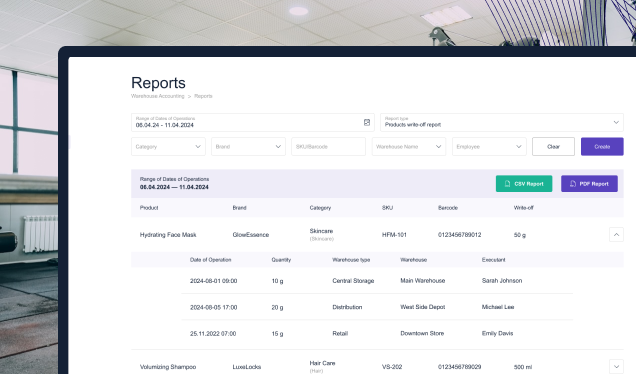Open the Brand filter dropdown
Viewport: 636px width, 374px height.
(248, 146)
